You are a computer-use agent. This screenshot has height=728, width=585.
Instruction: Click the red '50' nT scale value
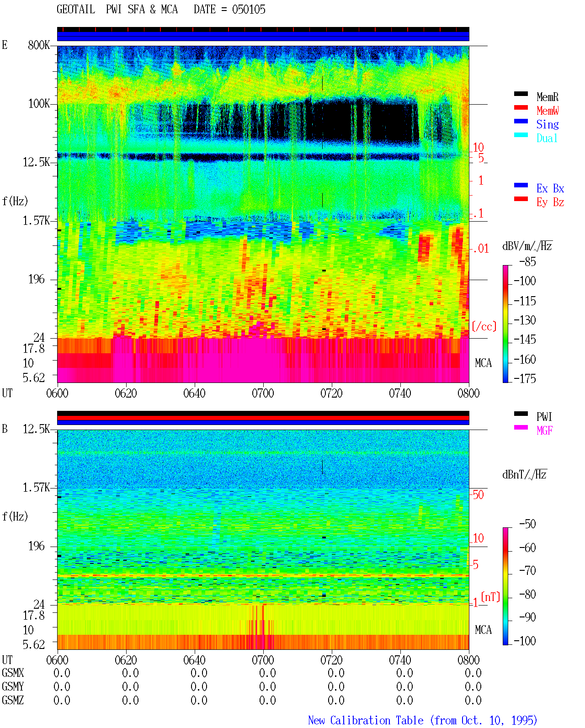[478, 494]
